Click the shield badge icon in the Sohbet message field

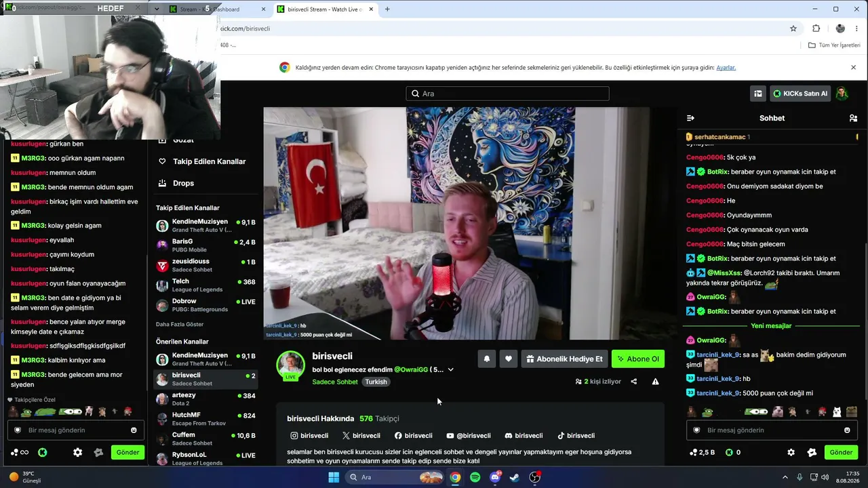[696, 430]
